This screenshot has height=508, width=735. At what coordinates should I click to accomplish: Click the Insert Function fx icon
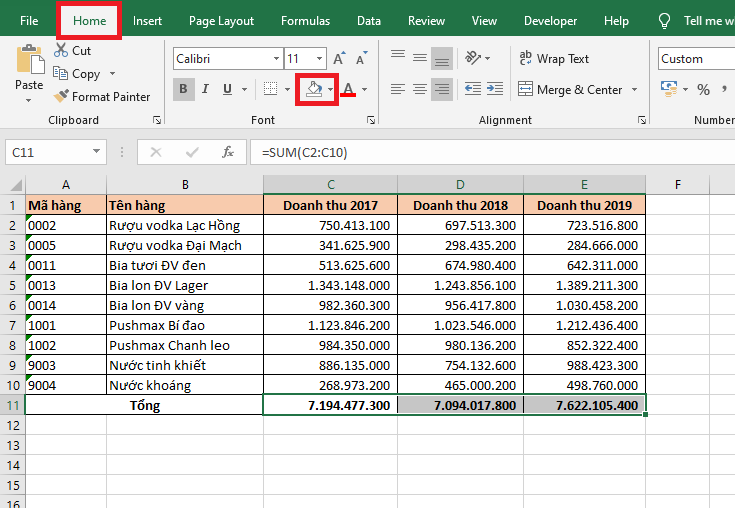pos(228,152)
